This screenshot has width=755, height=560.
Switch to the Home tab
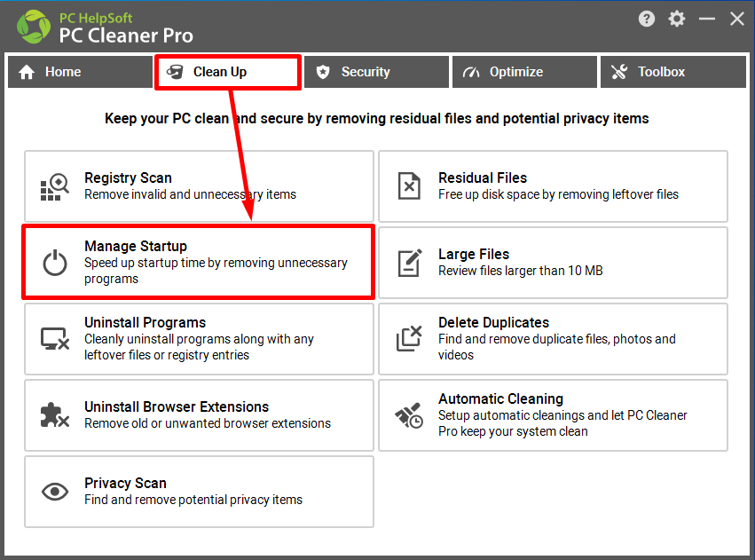click(x=80, y=72)
